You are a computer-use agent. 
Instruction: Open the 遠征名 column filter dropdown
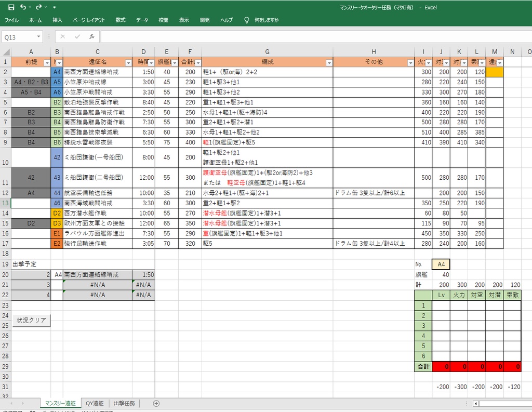click(128, 63)
